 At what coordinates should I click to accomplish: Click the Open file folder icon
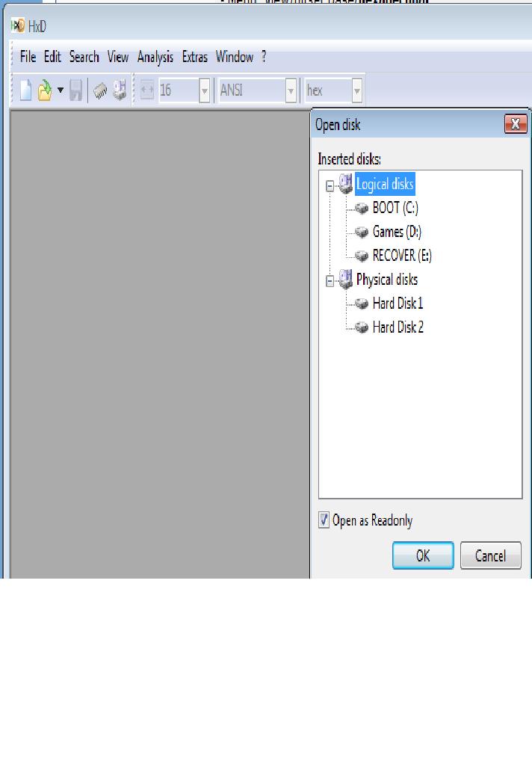click(x=45, y=90)
